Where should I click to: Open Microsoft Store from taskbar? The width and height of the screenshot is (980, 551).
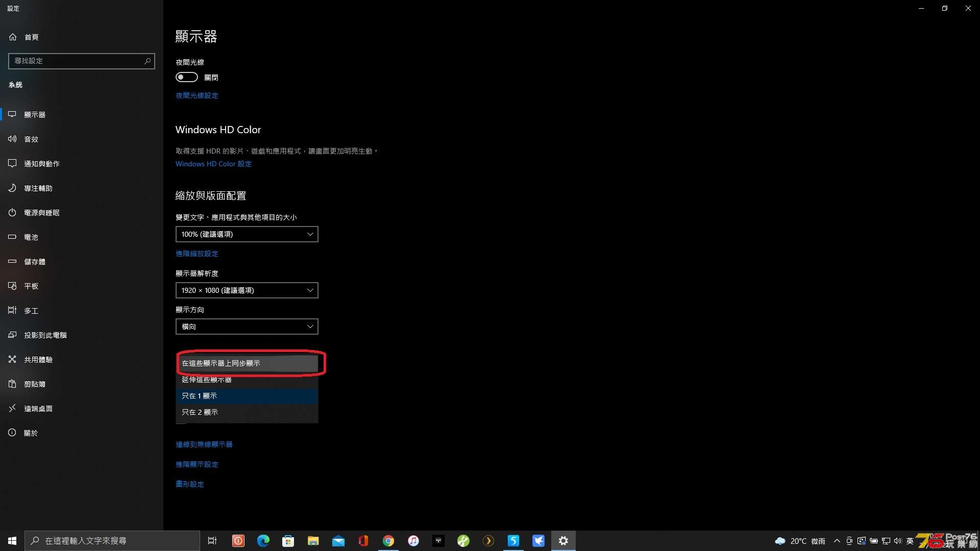pos(288,541)
